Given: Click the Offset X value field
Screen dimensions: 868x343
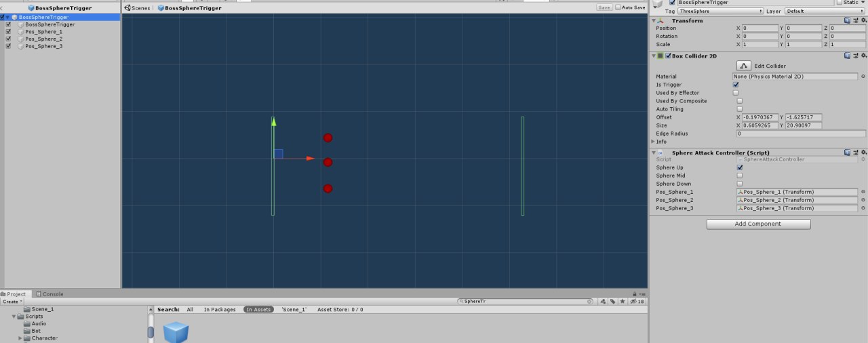Looking at the screenshot, I should point(761,117).
